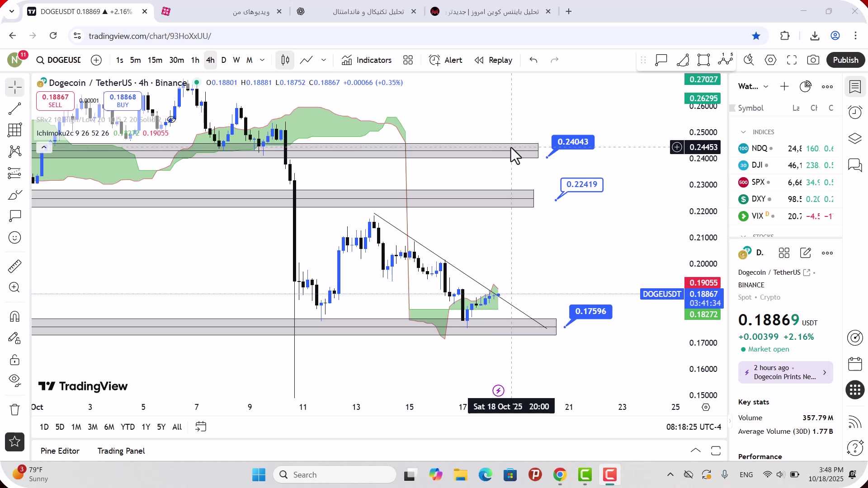Open the Indicators dialog

click(x=367, y=60)
